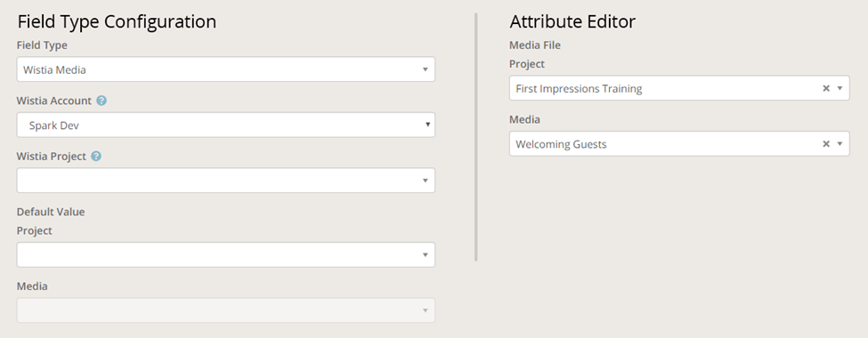Click the arrow on the Default Value Project select
Viewport: 868px width, 338px height.
tap(426, 254)
